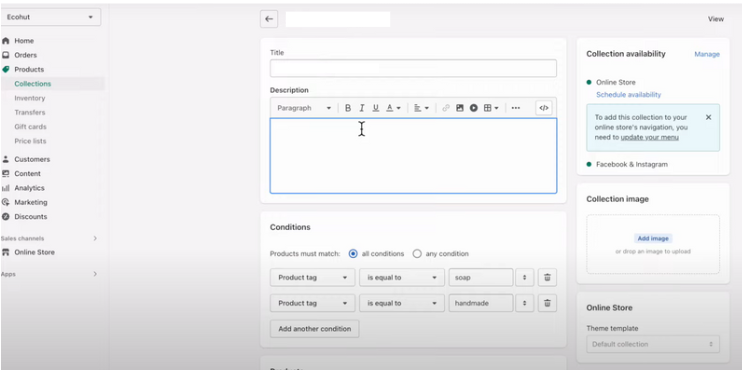Open the Online Store sales channel icon
Image resolution: width=742 pixels, height=370 pixels.
click(6, 252)
